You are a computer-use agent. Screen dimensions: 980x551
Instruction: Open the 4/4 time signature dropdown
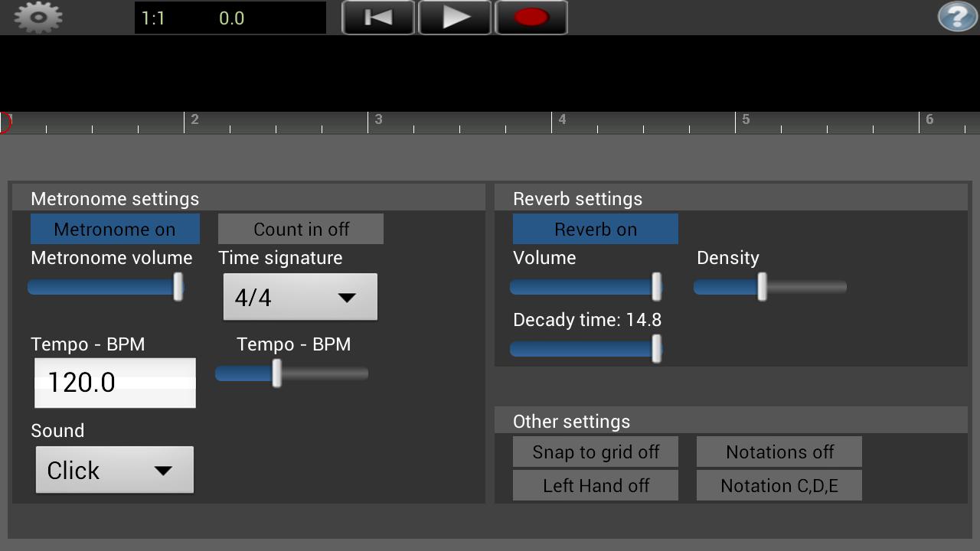(x=300, y=297)
